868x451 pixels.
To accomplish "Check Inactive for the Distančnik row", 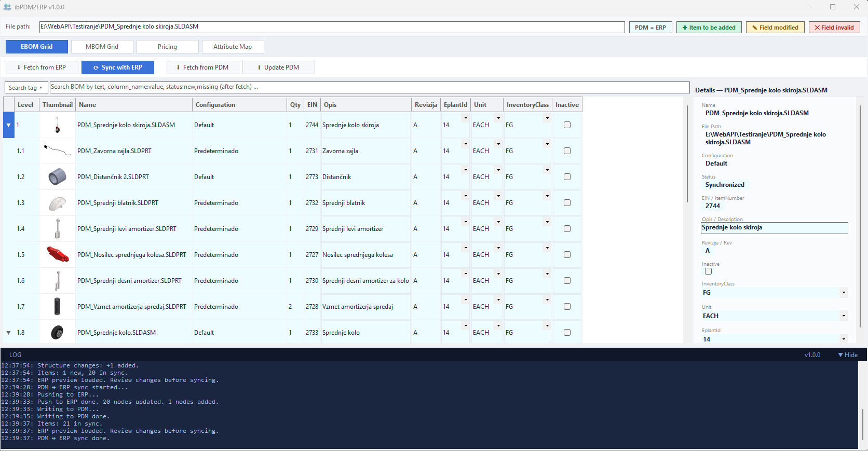I will 567,177.
